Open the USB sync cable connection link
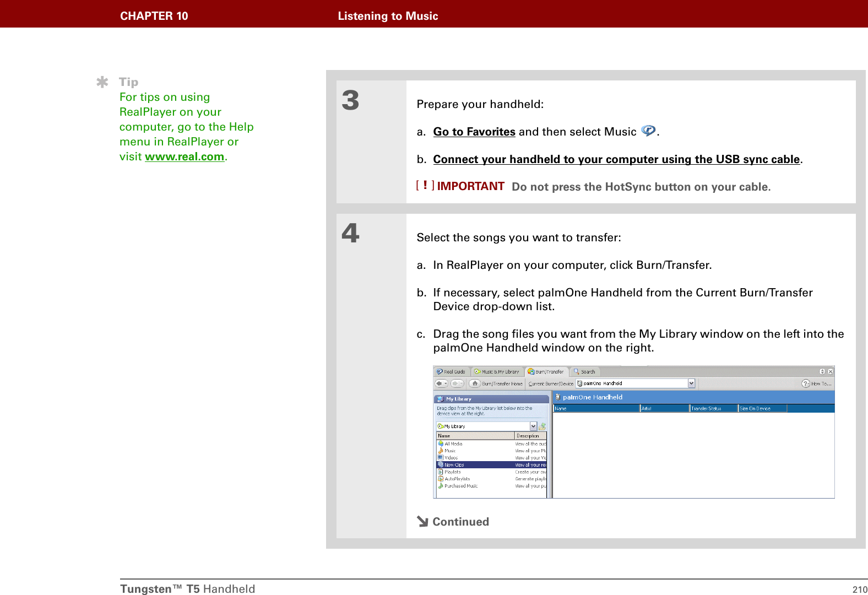The width and height of the screenshot is (868, 595). tap(616, 159)
